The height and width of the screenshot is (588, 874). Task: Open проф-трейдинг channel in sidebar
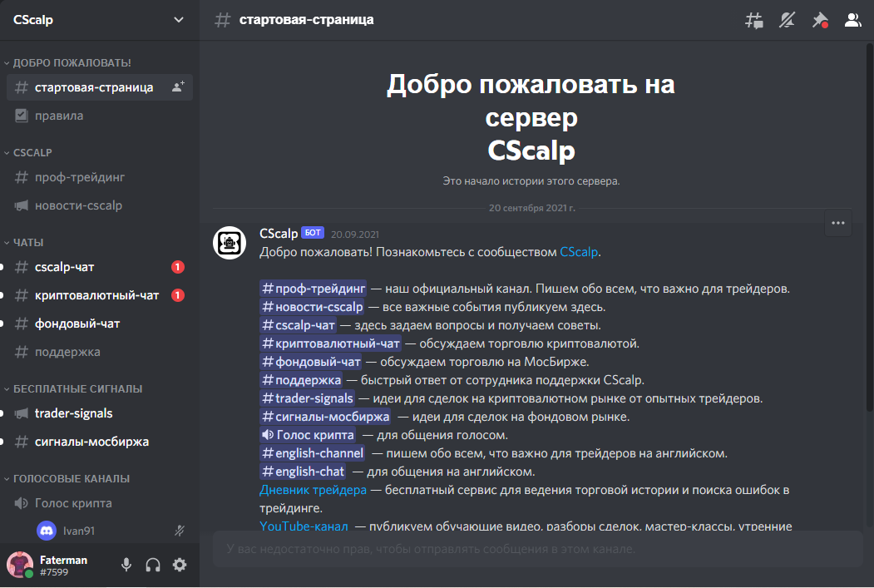100,177
